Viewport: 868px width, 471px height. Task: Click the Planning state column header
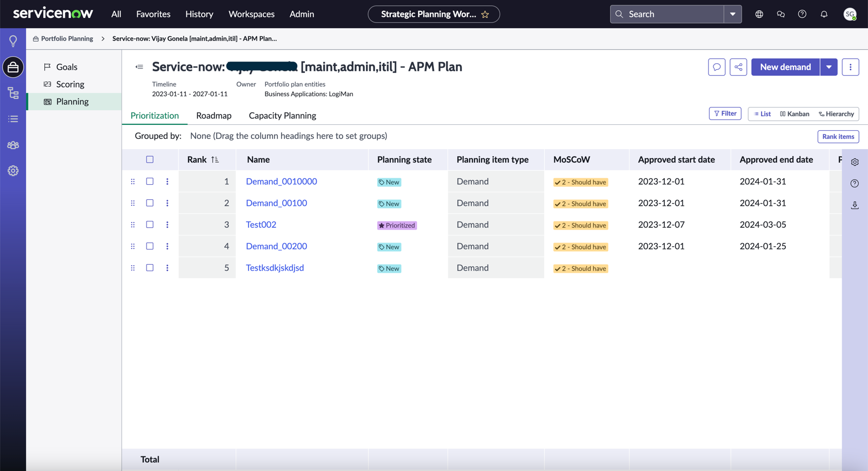(x=404, y=159)
